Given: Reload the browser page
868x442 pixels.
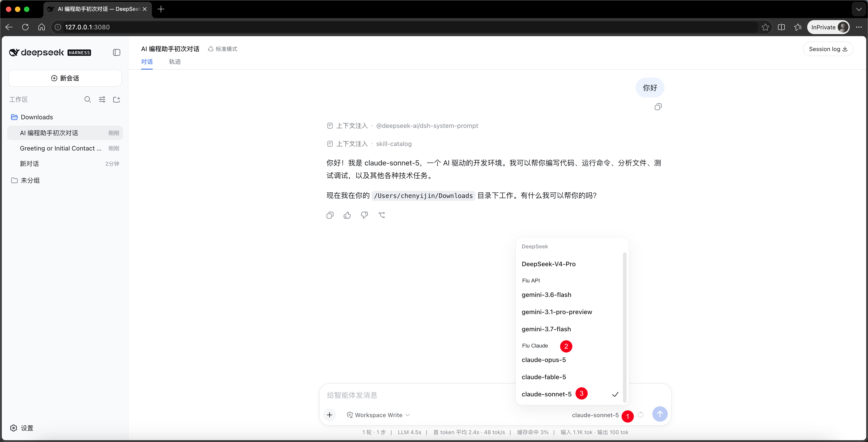Looking at the screenshot, I should click(x=25, y=27).
